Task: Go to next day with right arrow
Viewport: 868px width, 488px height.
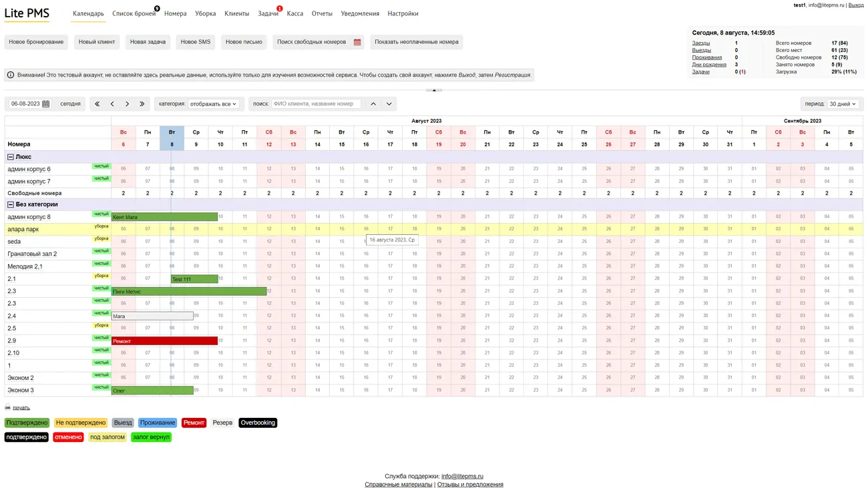Action: click(127, 104)
